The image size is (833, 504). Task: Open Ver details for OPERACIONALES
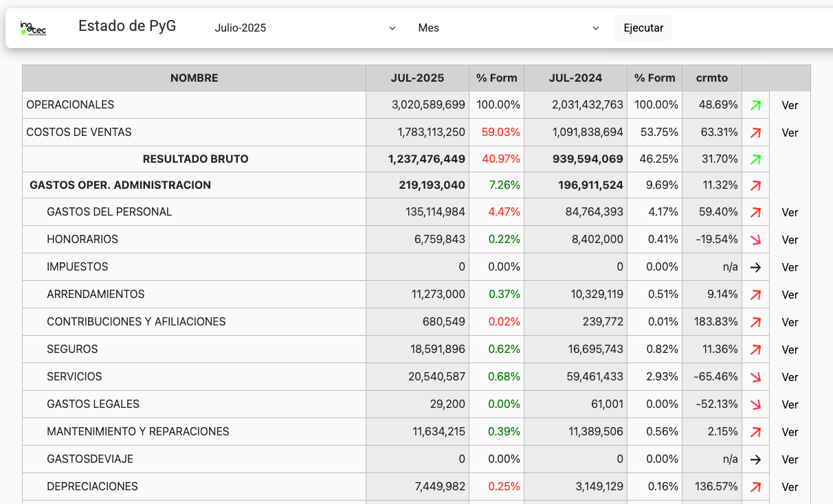pos(790,106)
